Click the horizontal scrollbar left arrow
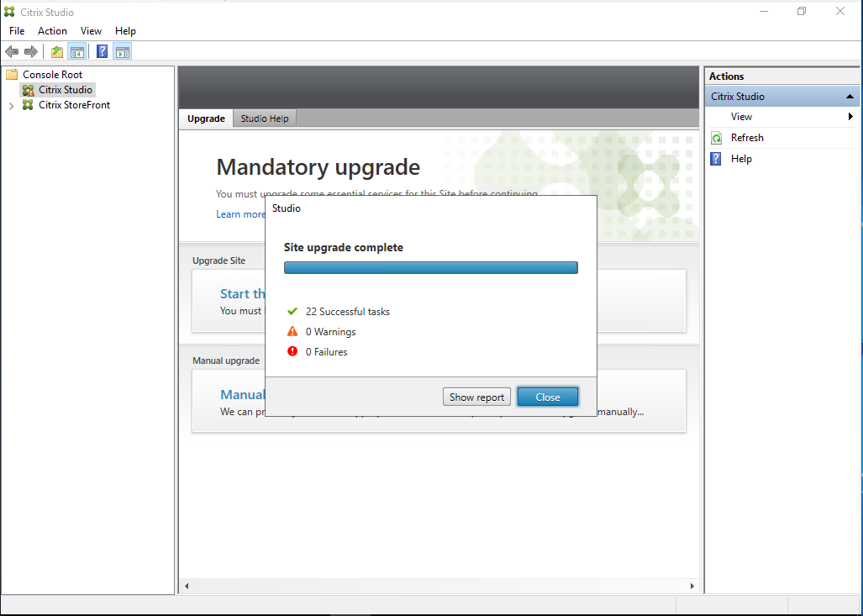 coord(187,587)
